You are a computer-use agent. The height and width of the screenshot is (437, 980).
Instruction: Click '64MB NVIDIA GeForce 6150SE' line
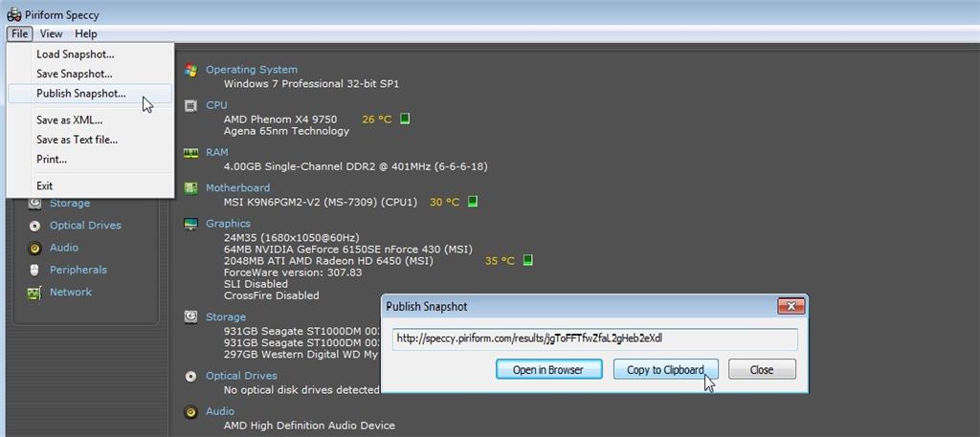(x=348, y=249)
